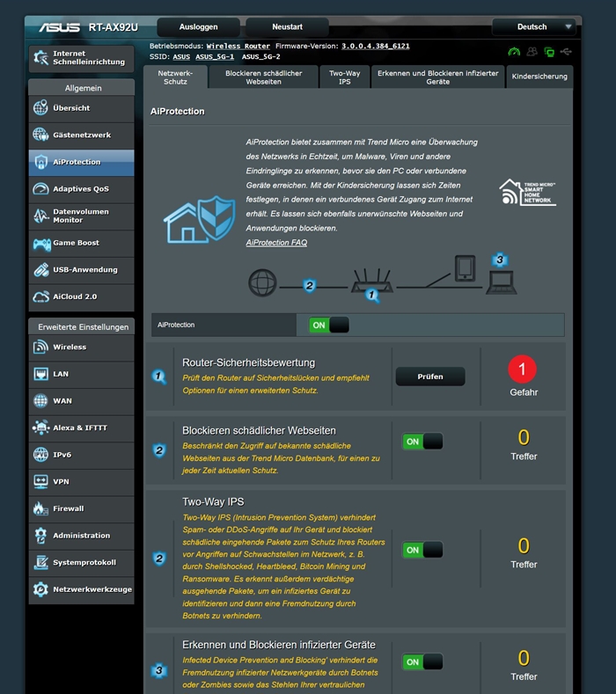Screen dimensions: 616x694
Task: Click the laptop icon in network diagram
Action: (502, 282)
